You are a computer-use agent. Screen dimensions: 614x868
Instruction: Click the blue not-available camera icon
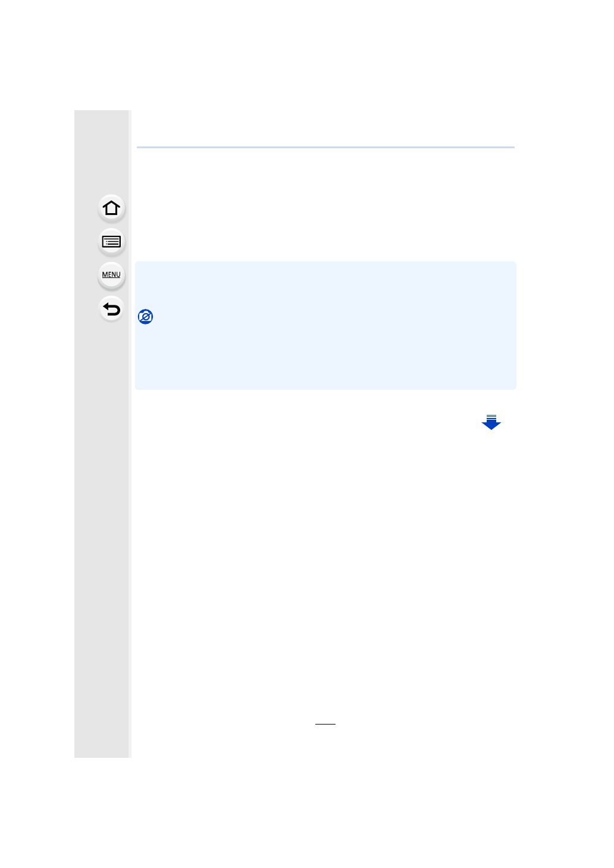coord(145,317)
